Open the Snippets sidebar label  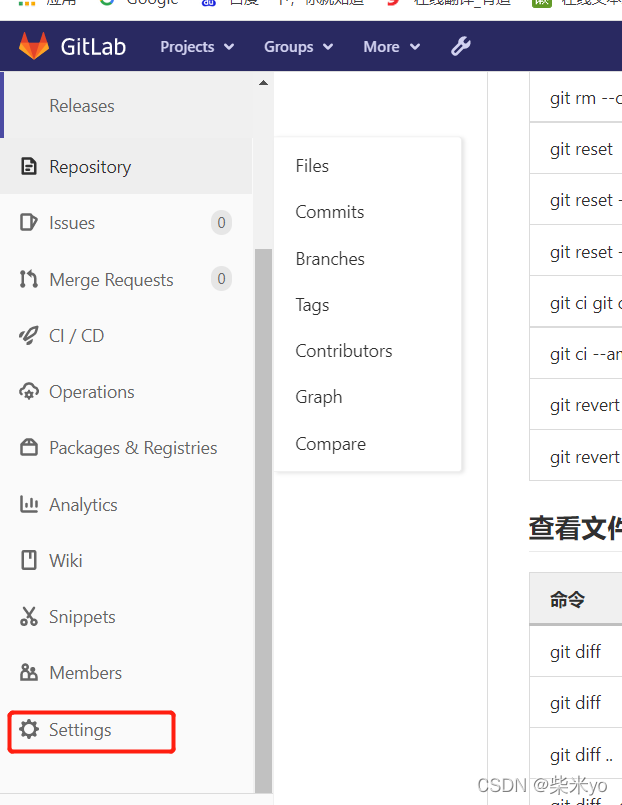(82, 617)
